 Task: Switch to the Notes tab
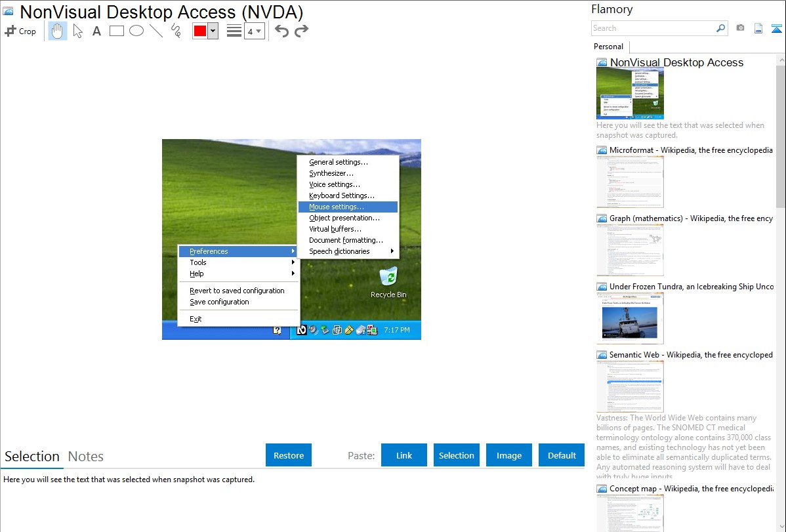[86, 457]
